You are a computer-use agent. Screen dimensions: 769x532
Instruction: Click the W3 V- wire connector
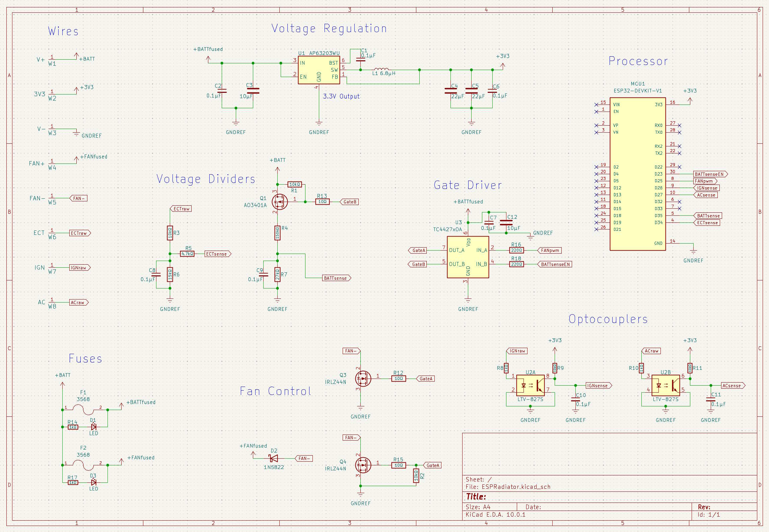pyautogui.click(x=52, y=129)
